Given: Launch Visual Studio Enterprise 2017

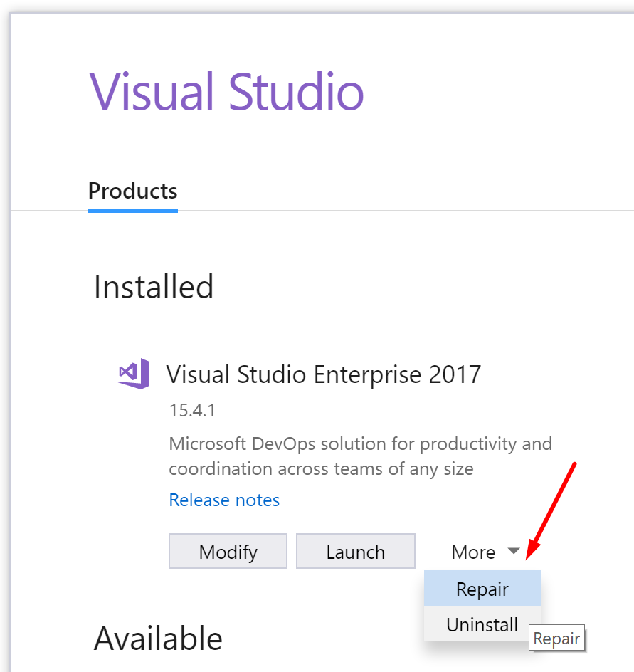Looking at the screenshot, I should pos(356,551).
